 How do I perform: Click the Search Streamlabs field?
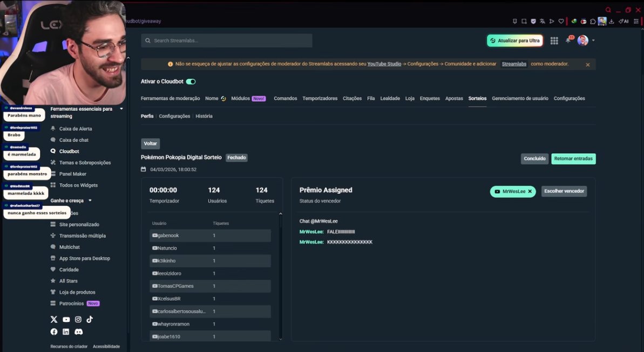tap(227, 40)
